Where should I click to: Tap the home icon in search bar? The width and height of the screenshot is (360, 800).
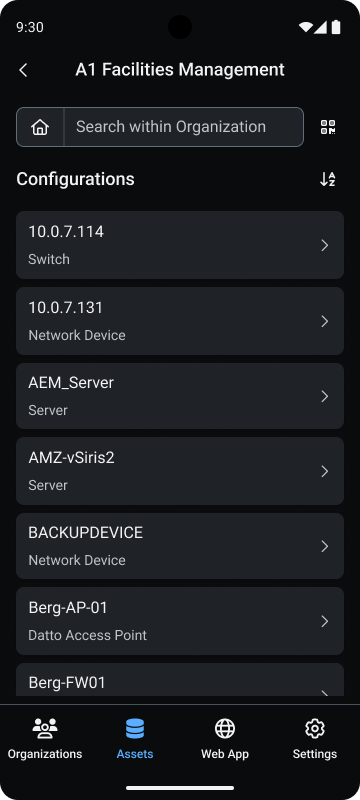click(x=40, y=127)
